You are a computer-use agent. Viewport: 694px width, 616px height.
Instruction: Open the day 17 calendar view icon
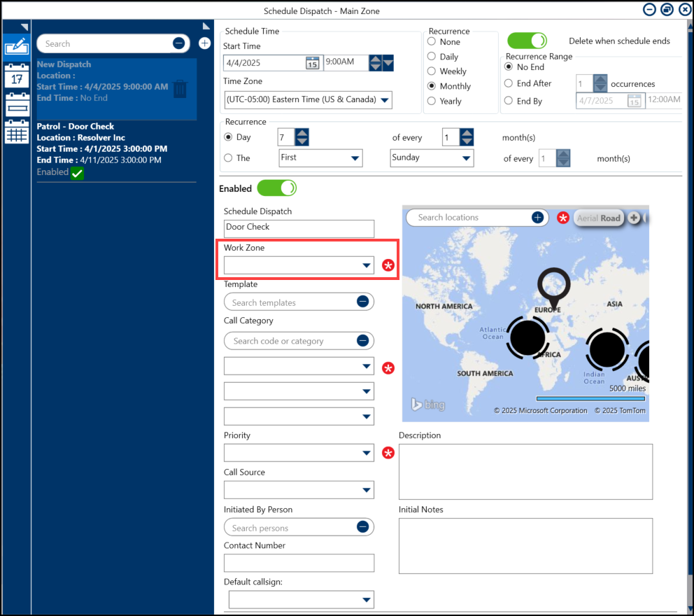[16, 76]
